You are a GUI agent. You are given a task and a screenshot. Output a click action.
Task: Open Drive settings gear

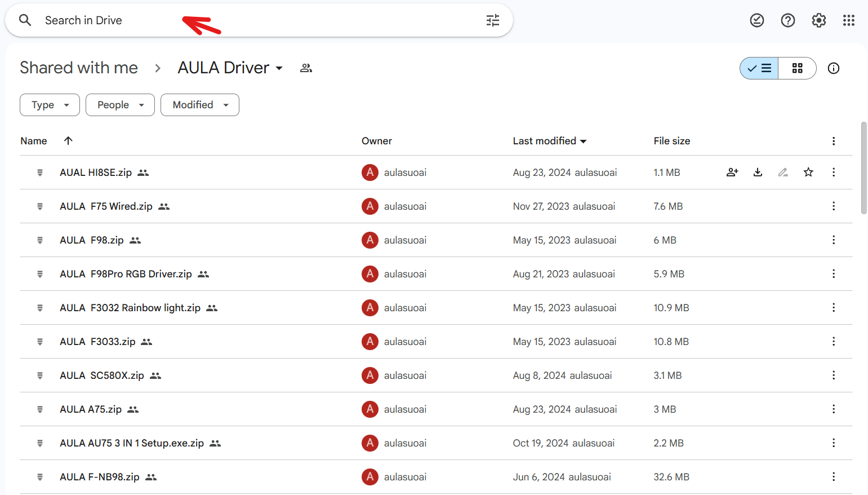[x=819, y=20]
